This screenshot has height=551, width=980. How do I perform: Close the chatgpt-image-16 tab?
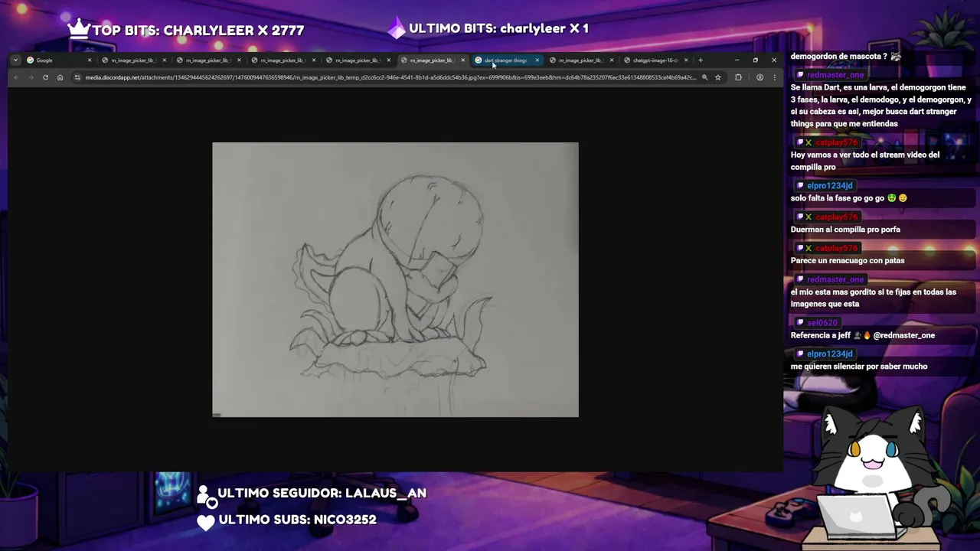click(686, 60)
